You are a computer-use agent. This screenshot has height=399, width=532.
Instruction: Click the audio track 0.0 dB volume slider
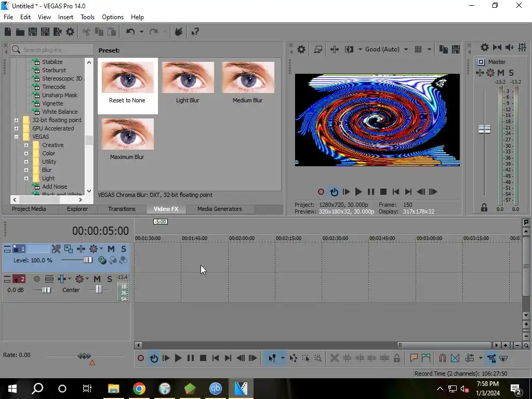point(46,290)
